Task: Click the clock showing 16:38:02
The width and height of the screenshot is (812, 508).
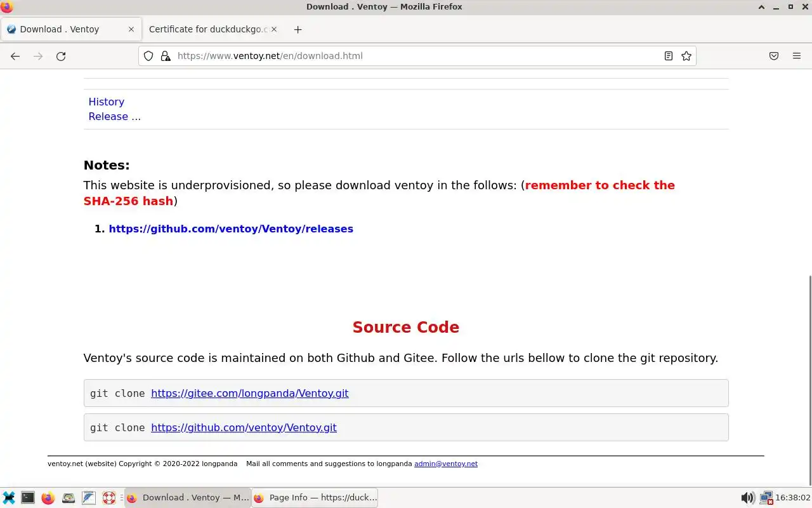Action: [x=793, y=498]
